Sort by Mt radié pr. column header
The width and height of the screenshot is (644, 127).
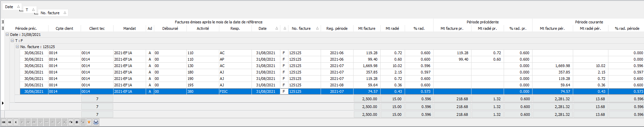point(487,28)
